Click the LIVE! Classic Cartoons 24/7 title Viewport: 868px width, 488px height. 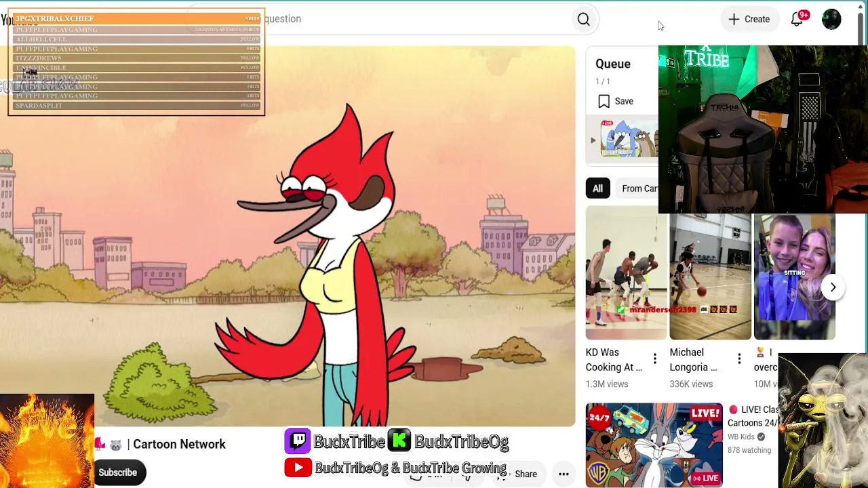[753, 416]
